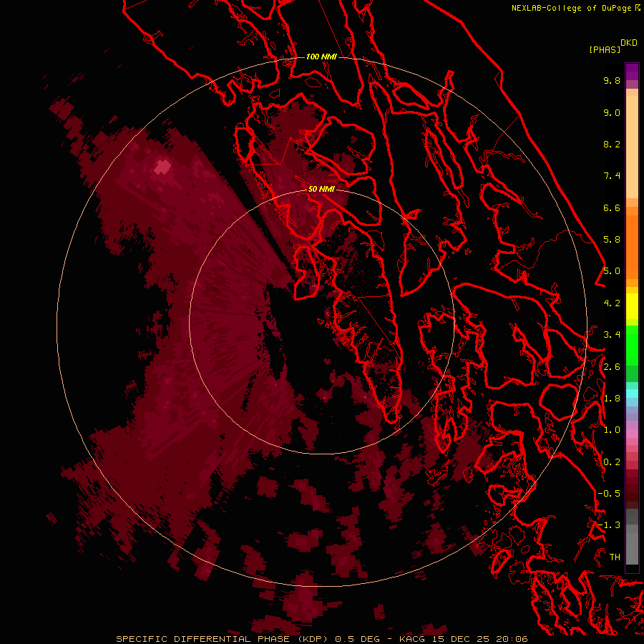
Task: Pick the yellow color bar segment
Action: [x=632, y=306]
